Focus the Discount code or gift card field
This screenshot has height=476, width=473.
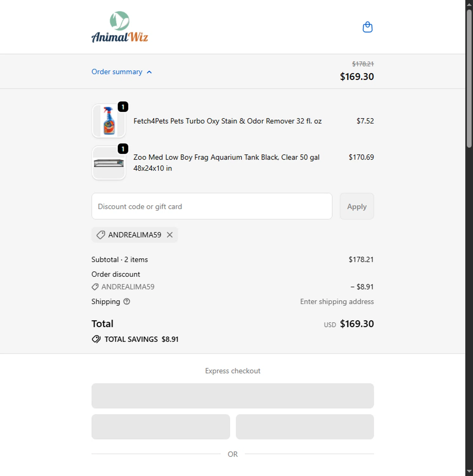tap(212, 207)
